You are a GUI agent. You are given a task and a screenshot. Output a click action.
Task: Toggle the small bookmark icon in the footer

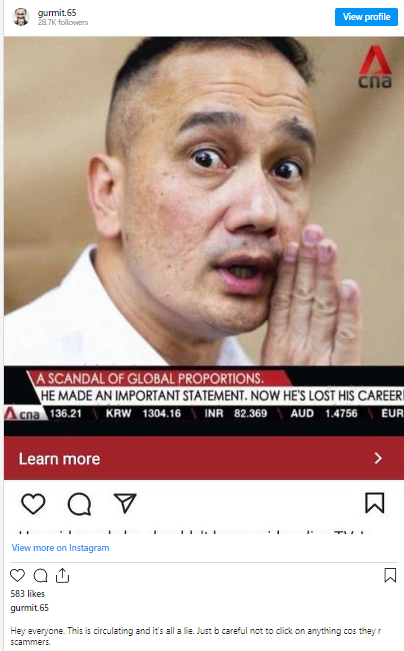click(x=390, y=575)
